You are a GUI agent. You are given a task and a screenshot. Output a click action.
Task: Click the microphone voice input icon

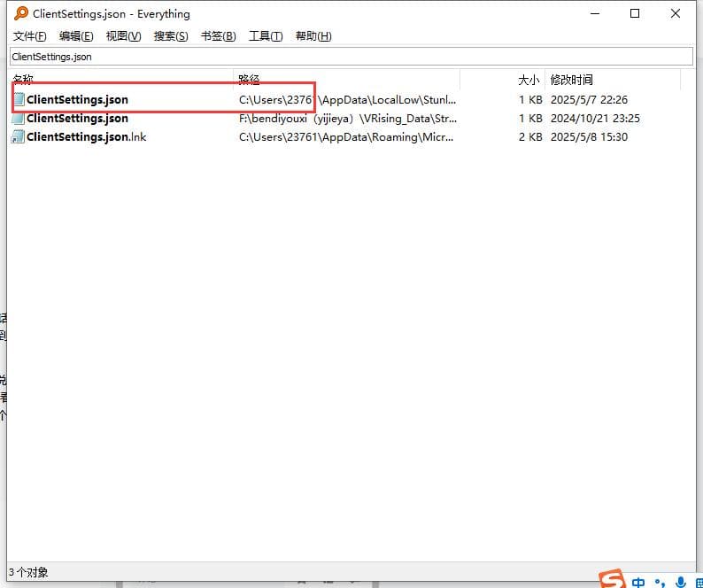pyautogui.click(x=681, y=582)
